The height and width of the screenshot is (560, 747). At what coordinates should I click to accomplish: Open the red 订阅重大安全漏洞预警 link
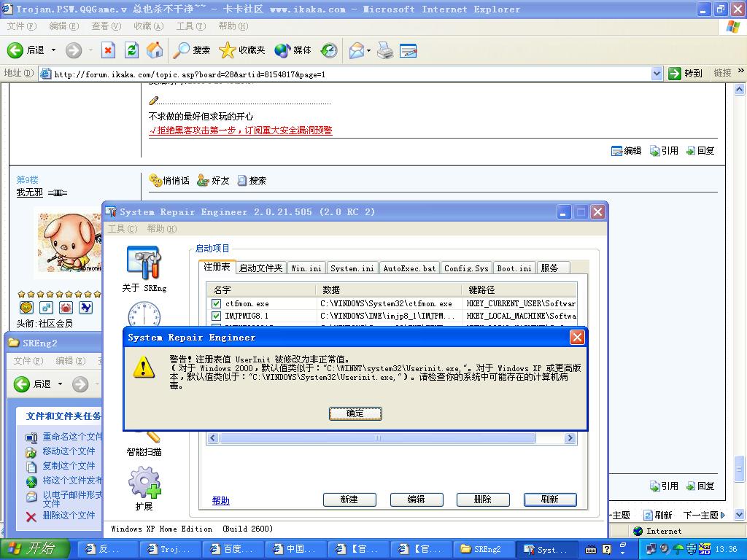click(x=241, y=131)
